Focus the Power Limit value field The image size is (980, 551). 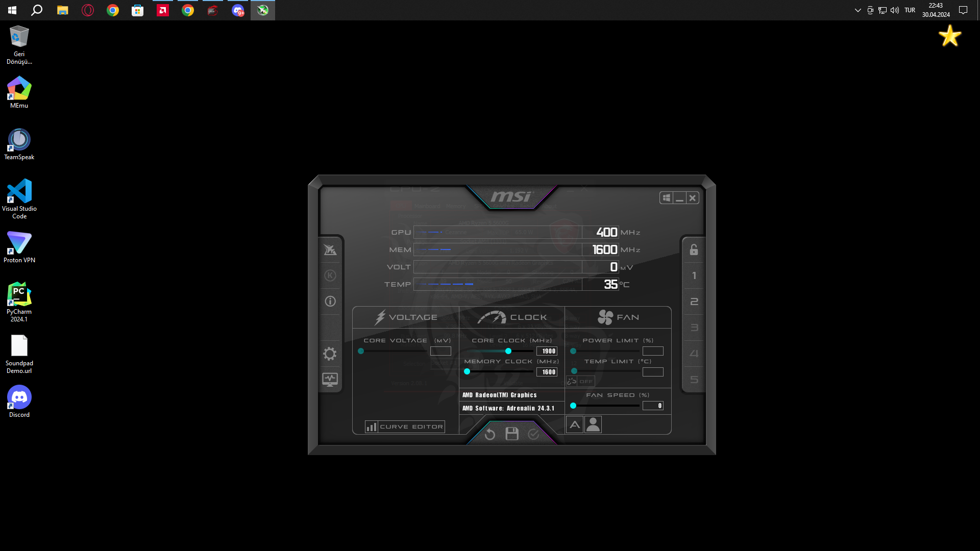pos(653,351)
